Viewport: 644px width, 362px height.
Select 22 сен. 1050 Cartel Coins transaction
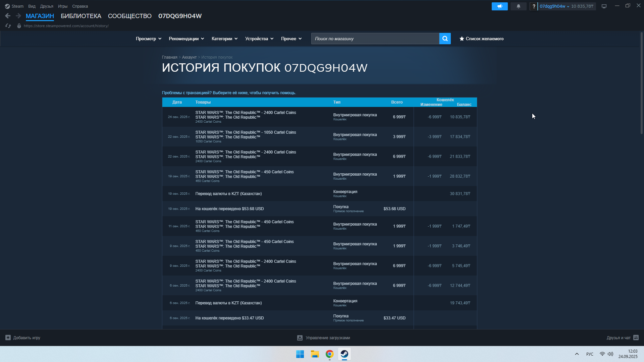click(x=319, y=137)
